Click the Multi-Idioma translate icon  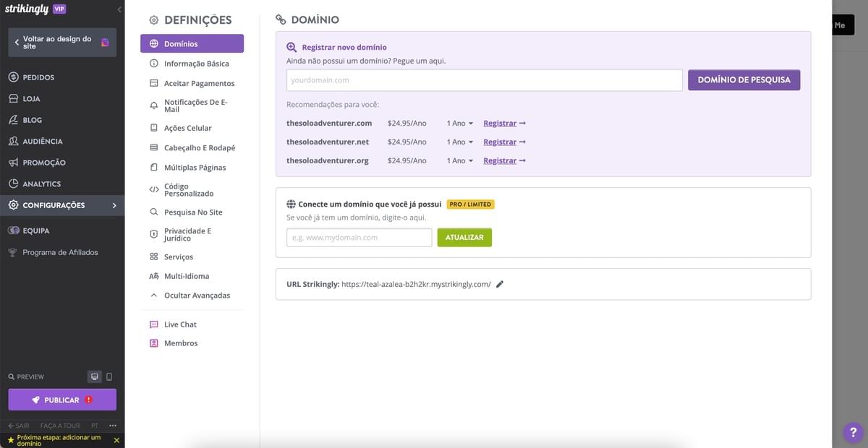pos(153,276)
